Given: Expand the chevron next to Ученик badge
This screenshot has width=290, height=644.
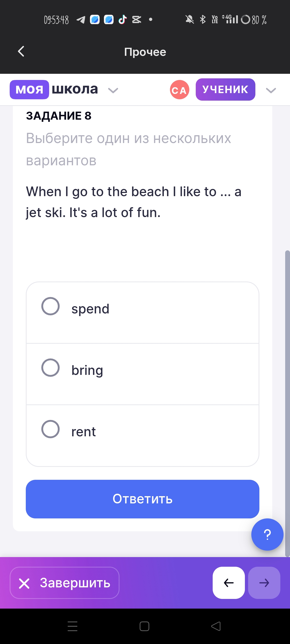Looking at the screenshot, I should 271,90.
